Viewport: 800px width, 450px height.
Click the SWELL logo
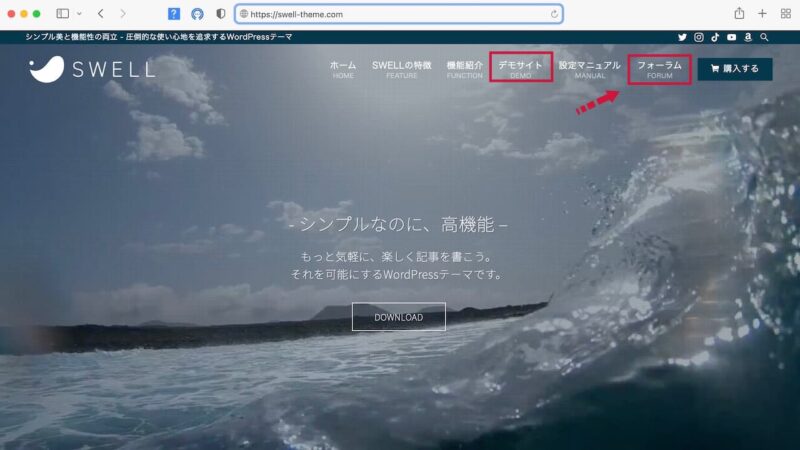pos(92,69)
